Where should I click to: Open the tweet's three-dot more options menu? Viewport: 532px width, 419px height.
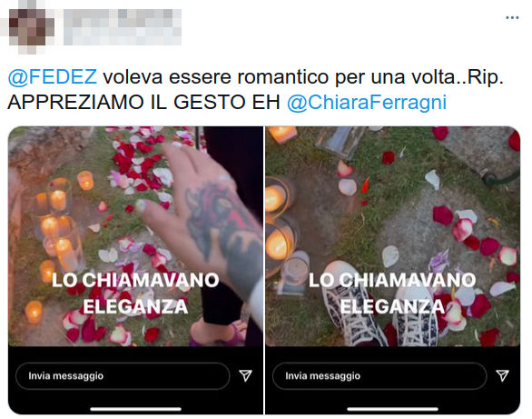pyautogui.click(x=512, y=17)
